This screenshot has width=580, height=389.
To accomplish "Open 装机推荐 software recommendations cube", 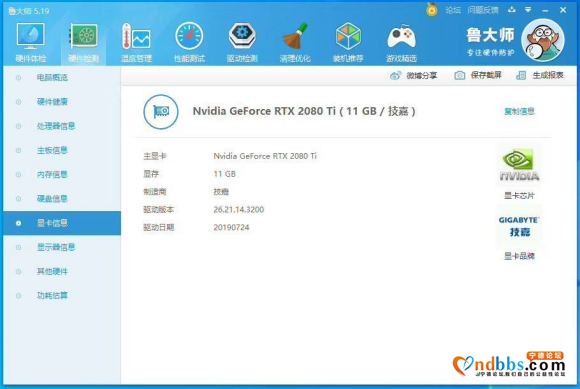I will tap(348, 43).
